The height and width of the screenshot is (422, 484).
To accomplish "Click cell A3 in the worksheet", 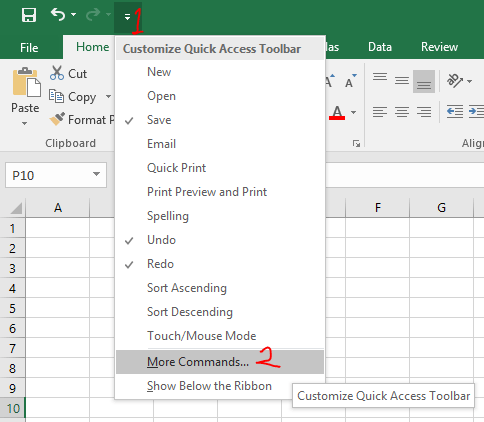I will 58,268.
